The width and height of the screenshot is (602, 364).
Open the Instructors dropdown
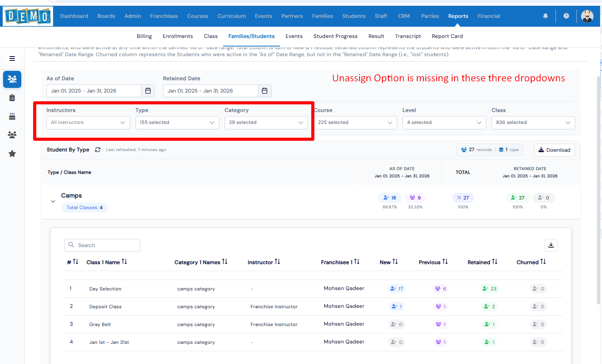tap(88, 122)
